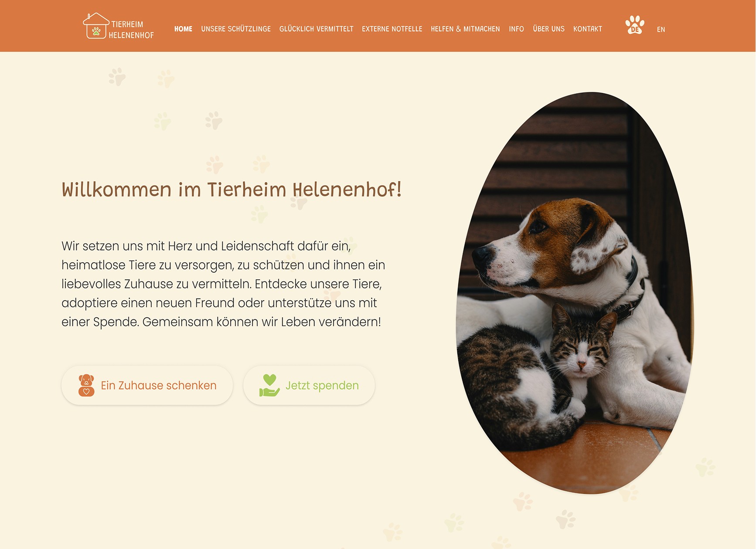
Task: Open Unsere Schützlinge menu
Action: point(236,29)
